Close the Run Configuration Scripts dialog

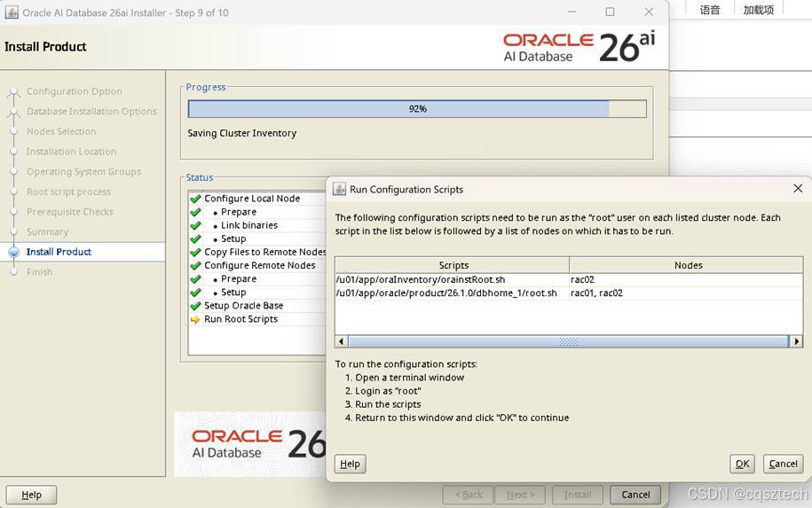point(798,189)
